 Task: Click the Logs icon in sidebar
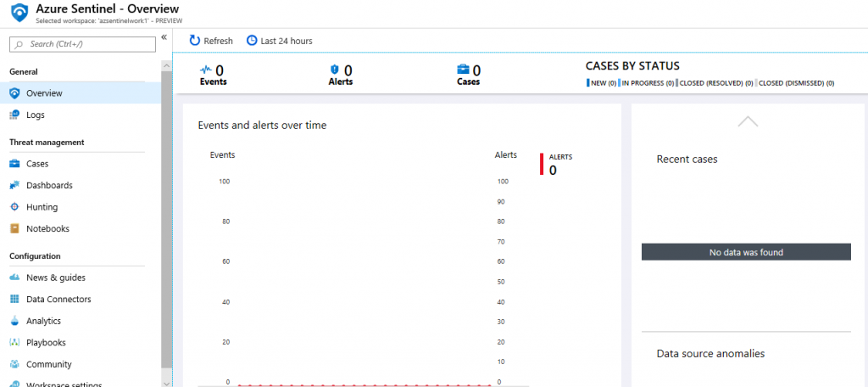pyautogui.click(x=14, y=115)
